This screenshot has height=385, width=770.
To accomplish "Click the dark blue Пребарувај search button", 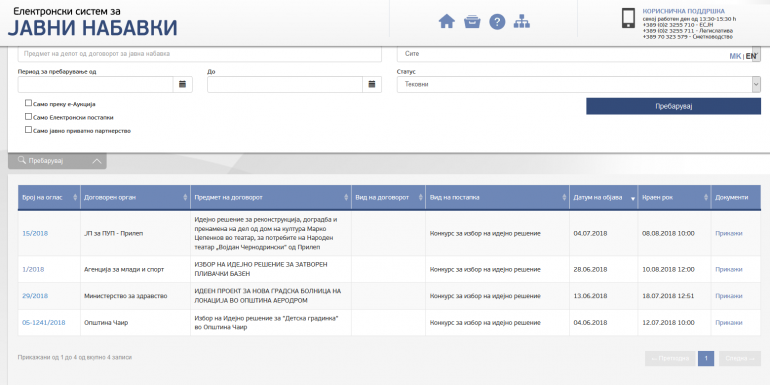I will coord(673,106).
